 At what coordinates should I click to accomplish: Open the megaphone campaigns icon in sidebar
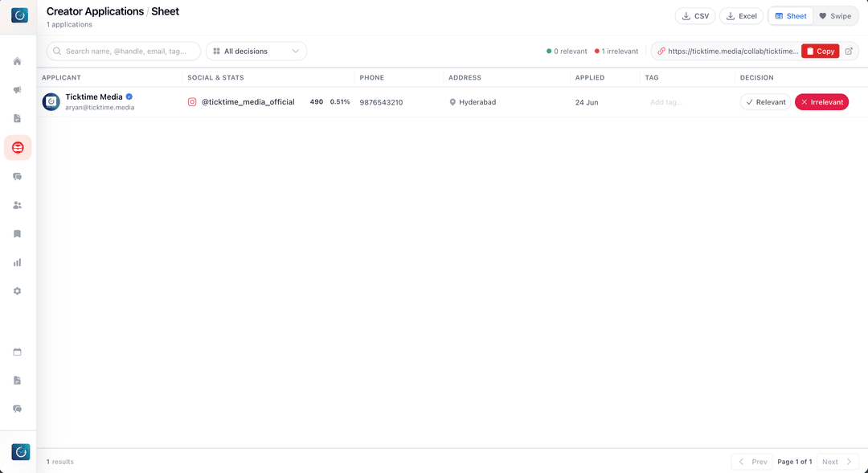(17, 90)
